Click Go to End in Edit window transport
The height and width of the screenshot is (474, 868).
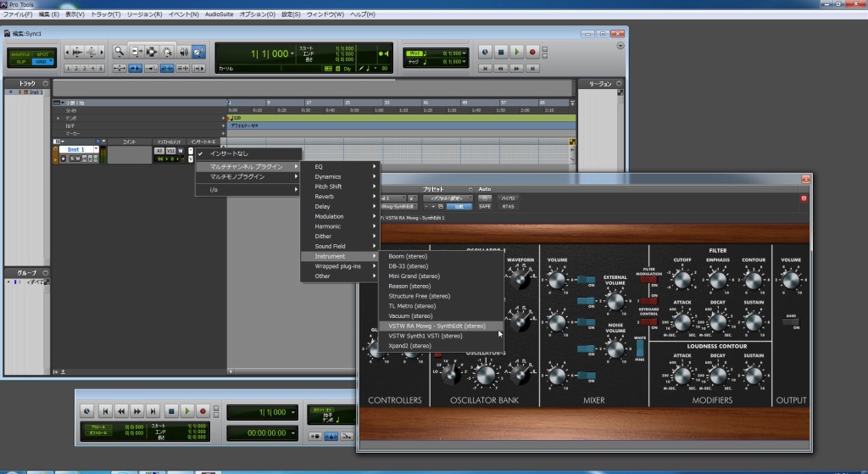tap(532, 68)
